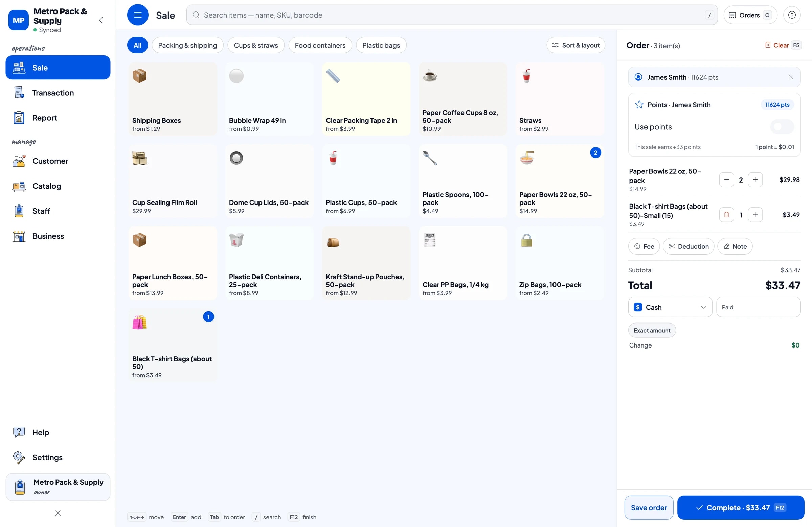Screen dimensions: 812x527
Task: Filter by Packing & shipping
Action: point(187,45)
